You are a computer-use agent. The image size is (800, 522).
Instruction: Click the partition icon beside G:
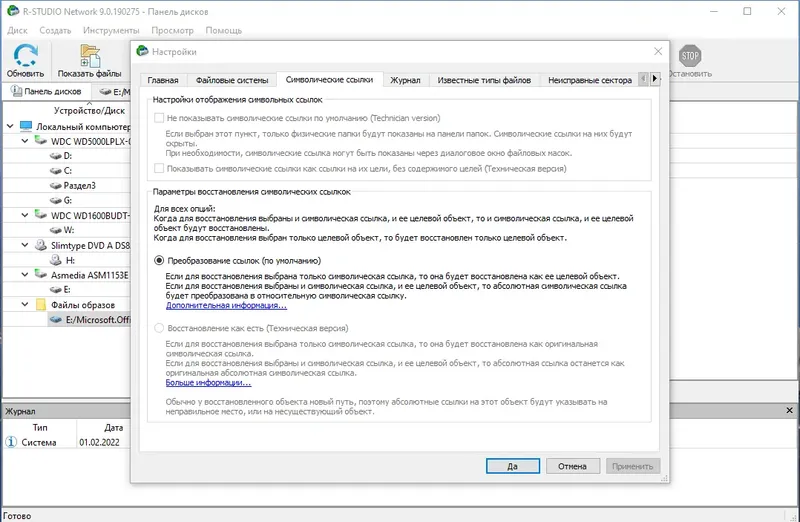[x=56, y=200]
